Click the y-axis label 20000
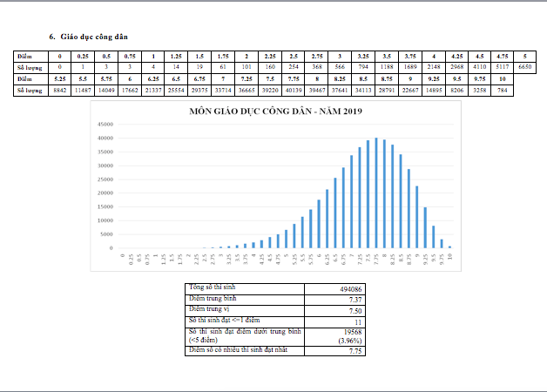This screenshot has height=392, width=547. [105, 193]
